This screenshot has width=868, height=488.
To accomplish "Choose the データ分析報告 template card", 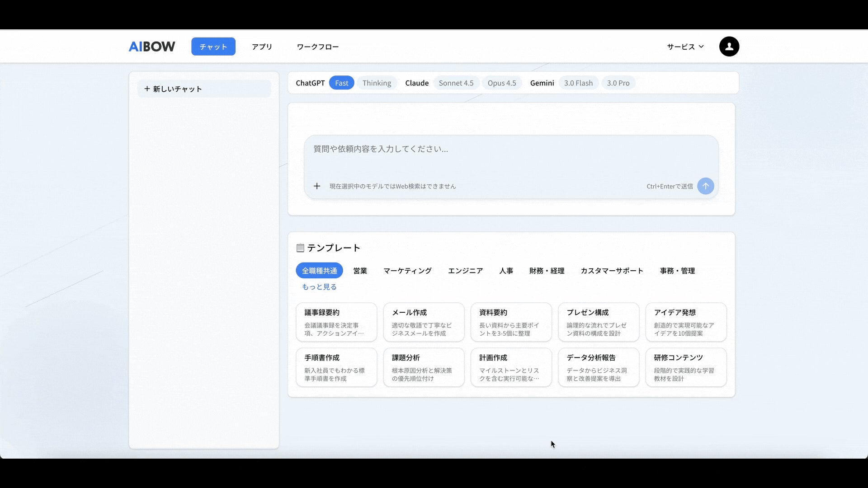I will (x=598, y=367).
